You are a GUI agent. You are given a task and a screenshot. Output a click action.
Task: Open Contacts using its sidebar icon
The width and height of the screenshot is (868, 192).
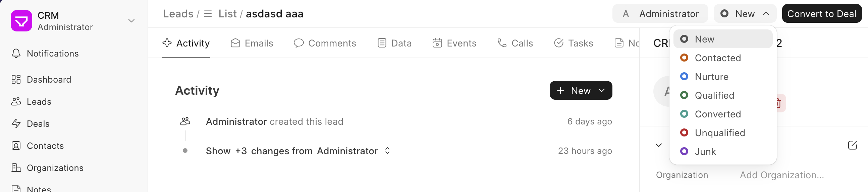tap(16, 146)
